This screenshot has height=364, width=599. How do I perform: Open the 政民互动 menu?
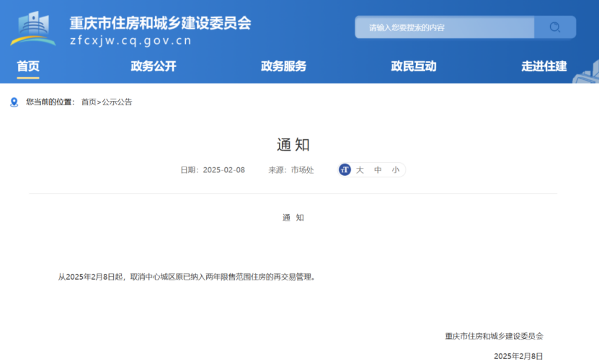[x=414, y=66]
